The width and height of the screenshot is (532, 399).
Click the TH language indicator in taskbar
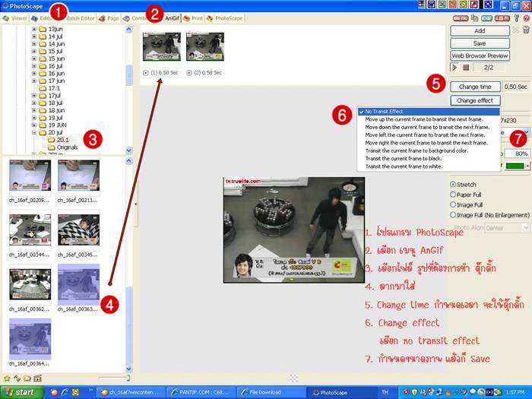coord(385,392)
